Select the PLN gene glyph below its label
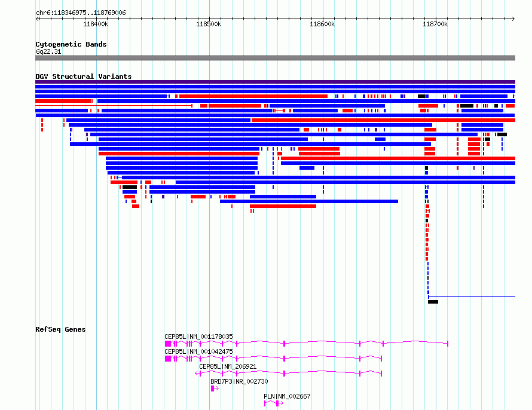 coord(273,403)
